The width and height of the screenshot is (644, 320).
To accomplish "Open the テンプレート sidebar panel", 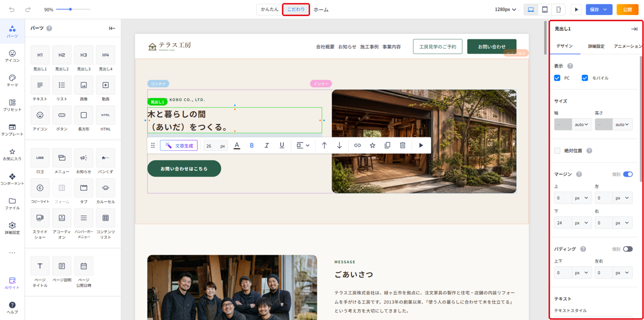I will click(12, 130).
